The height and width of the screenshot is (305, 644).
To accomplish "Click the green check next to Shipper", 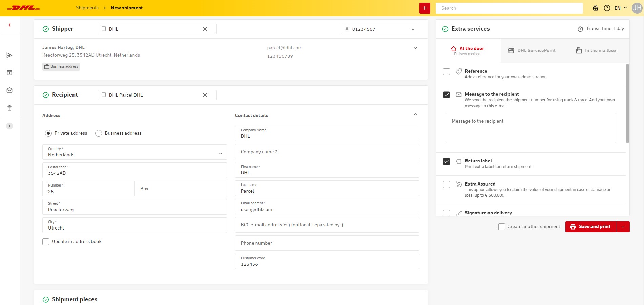I will click(46, 29).
